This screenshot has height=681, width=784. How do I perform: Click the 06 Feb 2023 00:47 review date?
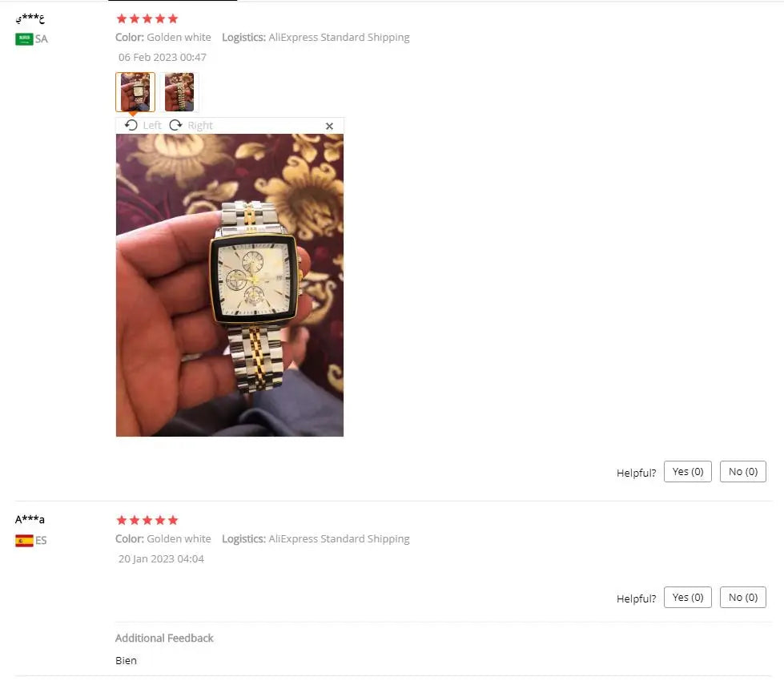[x=162, y=57]
